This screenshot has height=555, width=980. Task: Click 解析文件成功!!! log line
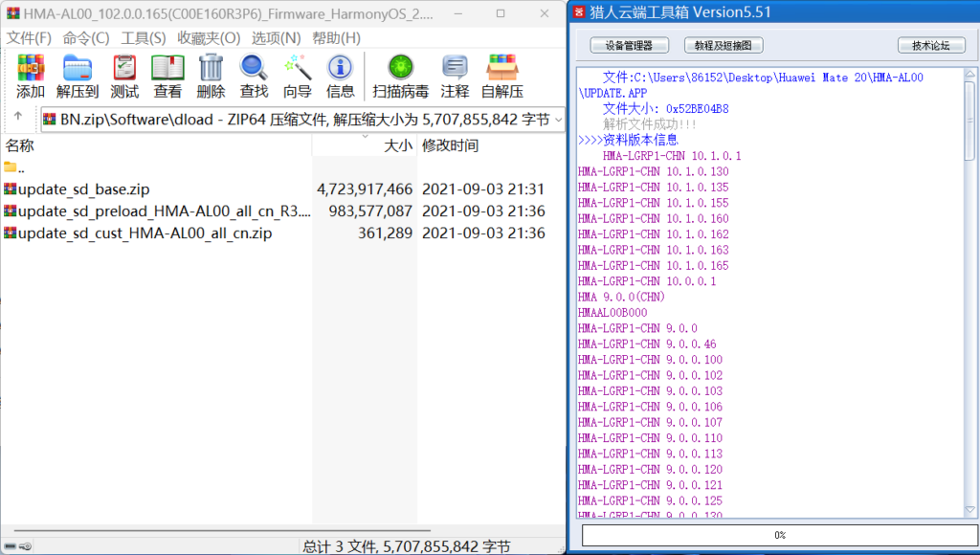click(x=650, y=124)
